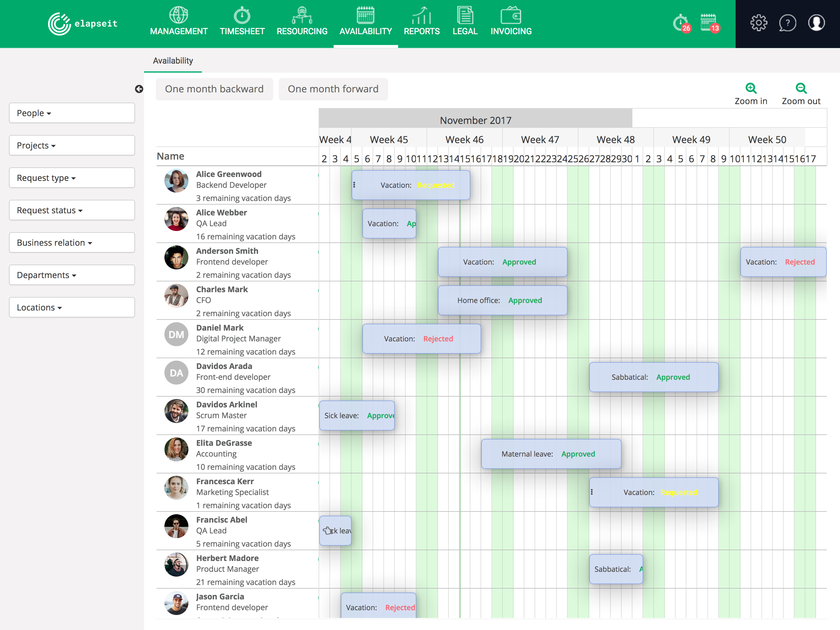Click One month backward

pos(214,89)
